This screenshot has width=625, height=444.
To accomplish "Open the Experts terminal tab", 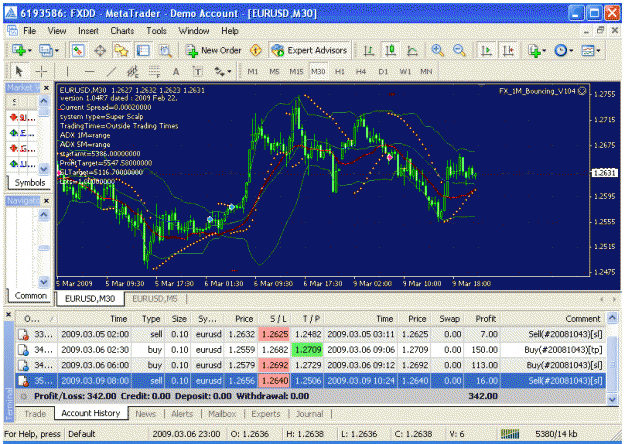I will pos(265,414).
